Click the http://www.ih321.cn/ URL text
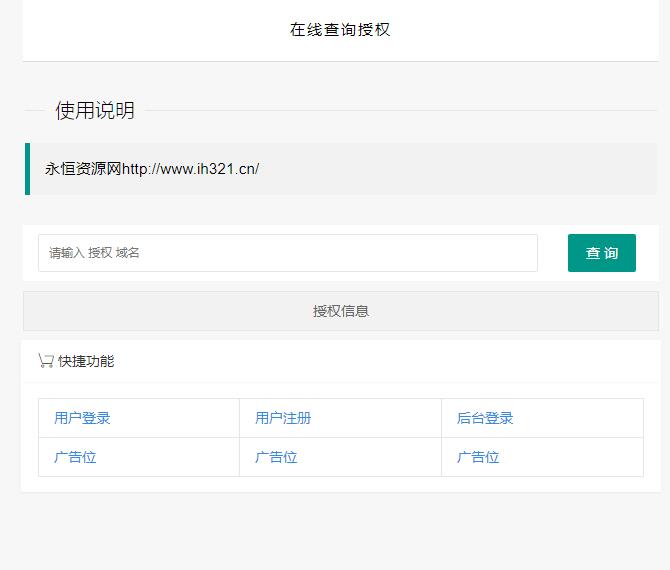 coord(190,169)
